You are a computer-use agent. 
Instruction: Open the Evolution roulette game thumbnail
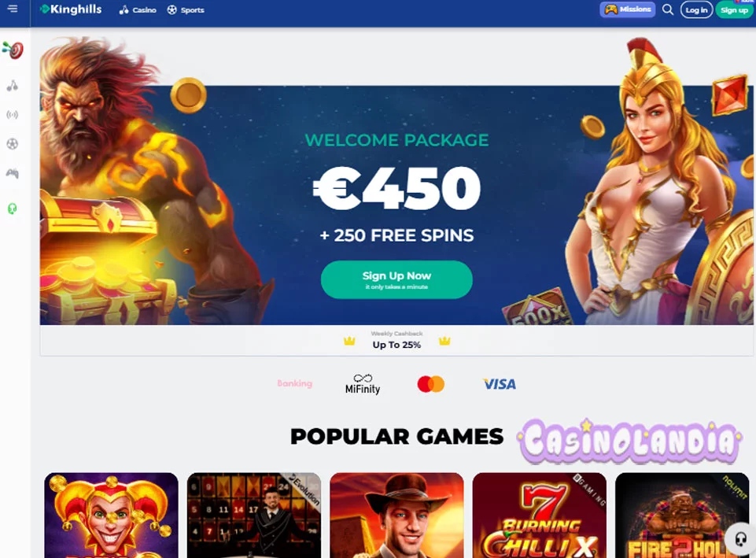253,515
